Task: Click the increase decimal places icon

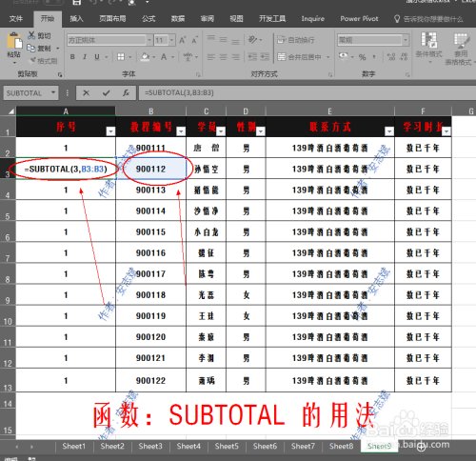Action: tap(391, 57)
